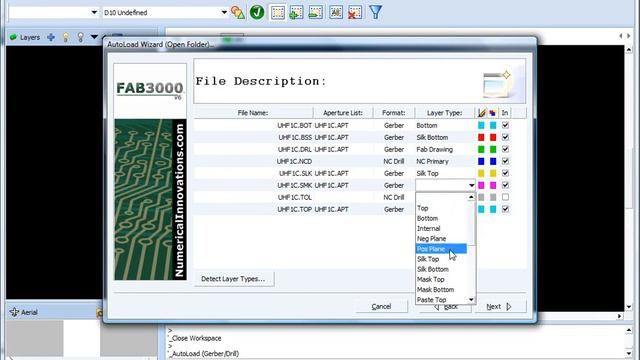Click console scrollbar down arrow
The width and height of the screenshot is (640, 360).
point(629,353)
